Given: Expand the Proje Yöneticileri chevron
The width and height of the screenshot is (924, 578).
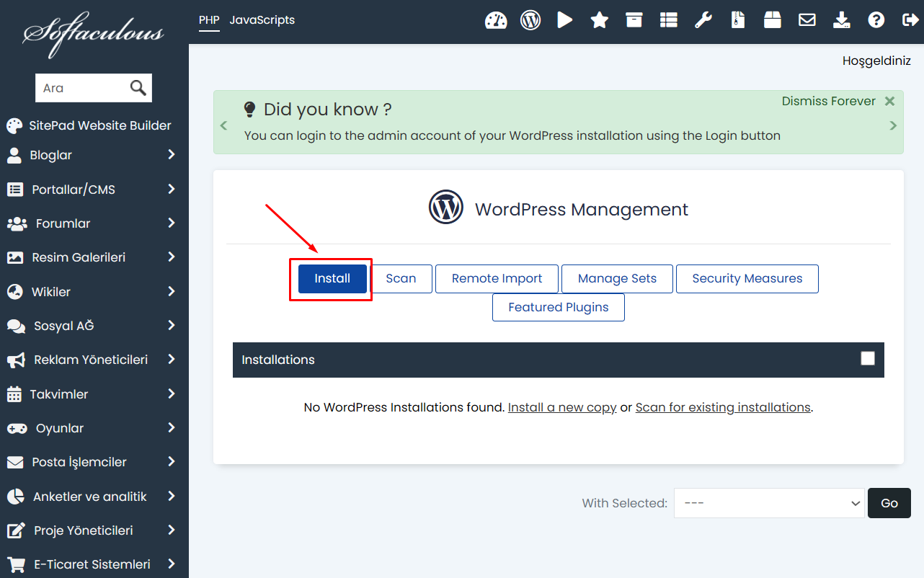Looking at the screenshot, I should 172,530.
